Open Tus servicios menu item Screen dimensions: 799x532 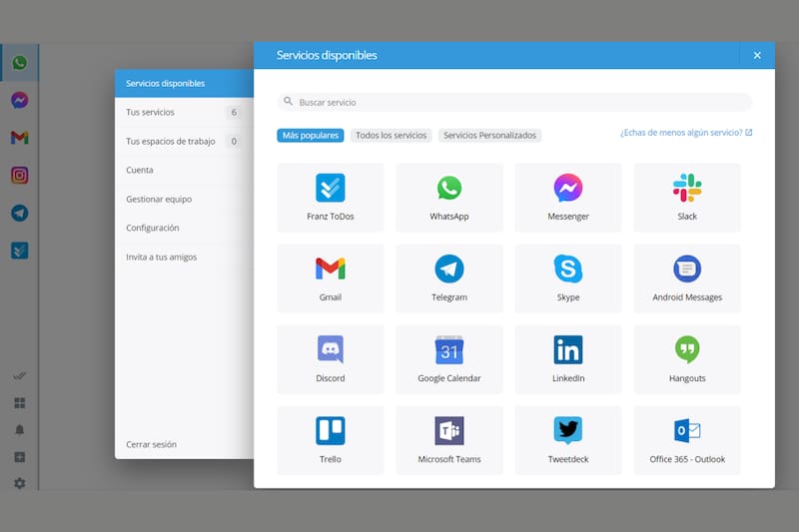tap(151, 113)
